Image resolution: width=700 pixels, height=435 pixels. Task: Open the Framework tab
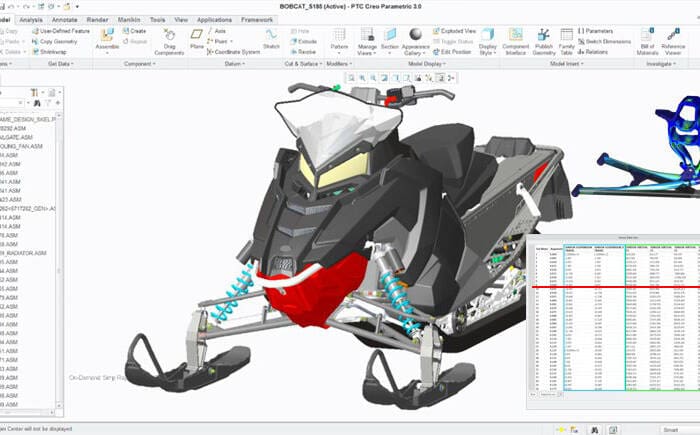coord(257,20)
